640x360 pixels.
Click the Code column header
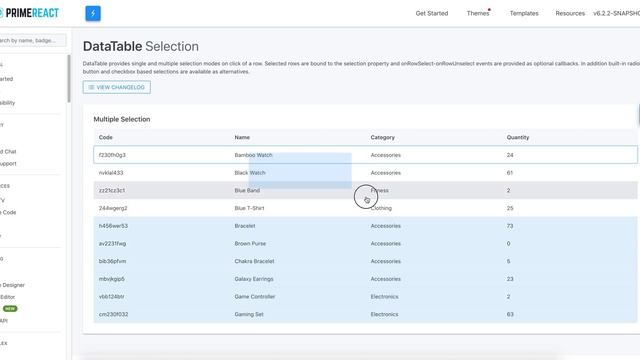[x=106, y=137]
